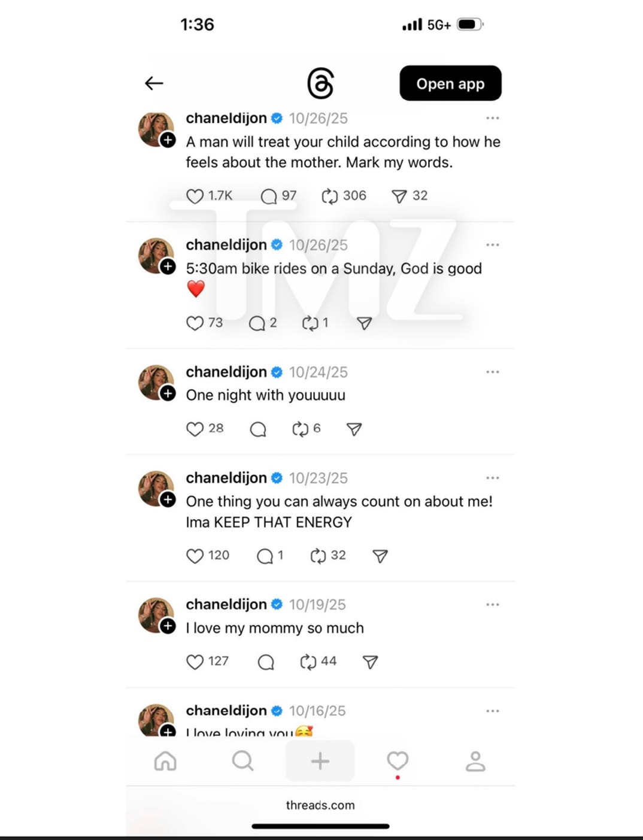The height and width of the screenshot is (840, 643).
Task: Expand options for "I love my mommy" post
Action: pos(493,605)
